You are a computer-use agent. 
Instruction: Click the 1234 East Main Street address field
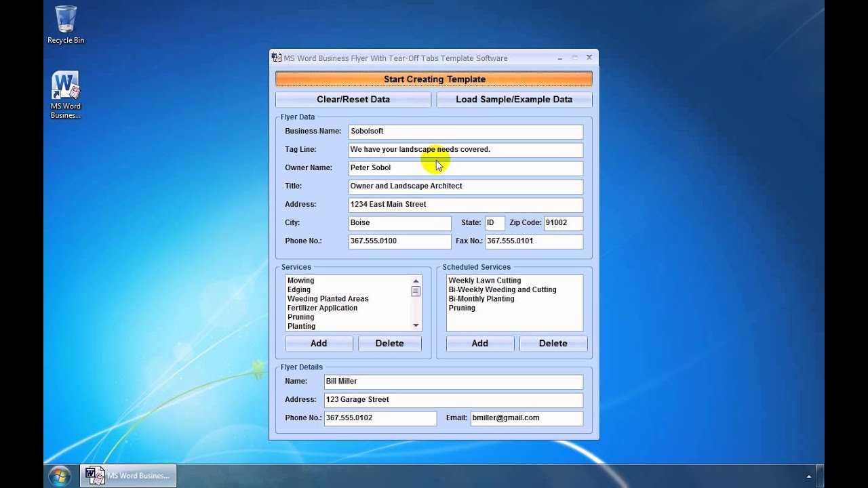point(466,205)
